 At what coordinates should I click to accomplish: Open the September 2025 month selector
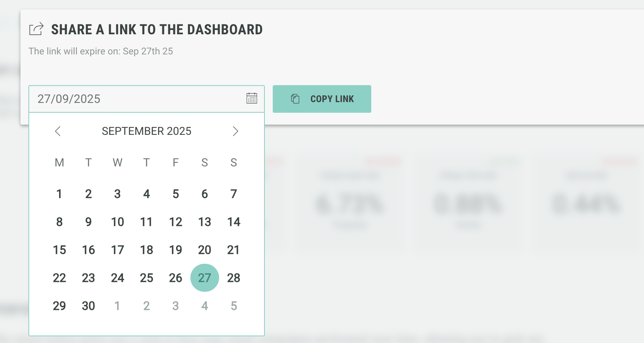click(x=147, y=131)
